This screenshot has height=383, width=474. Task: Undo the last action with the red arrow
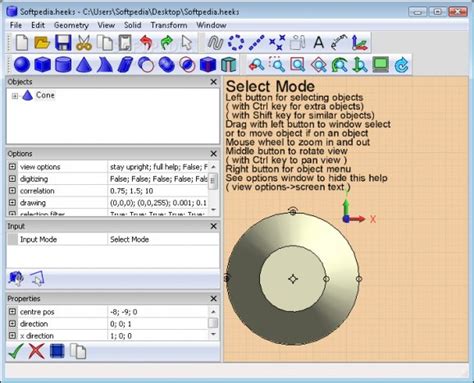[146, 43]
